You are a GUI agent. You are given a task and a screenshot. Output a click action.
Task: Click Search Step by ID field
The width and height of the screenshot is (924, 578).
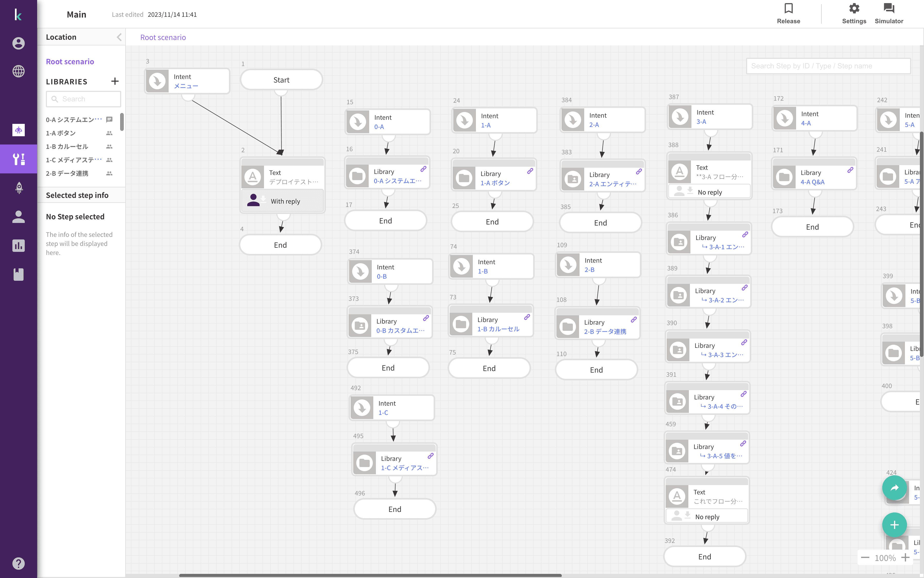click(828, 66)
